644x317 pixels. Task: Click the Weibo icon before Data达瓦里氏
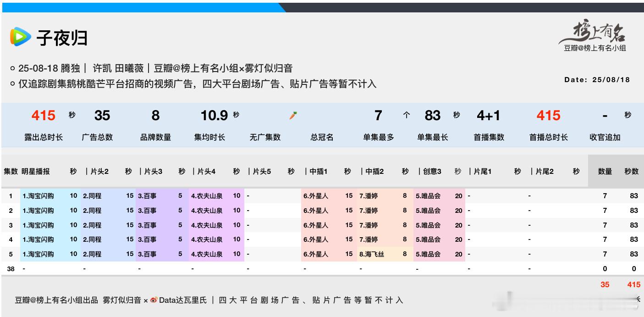tap(154, 300)
